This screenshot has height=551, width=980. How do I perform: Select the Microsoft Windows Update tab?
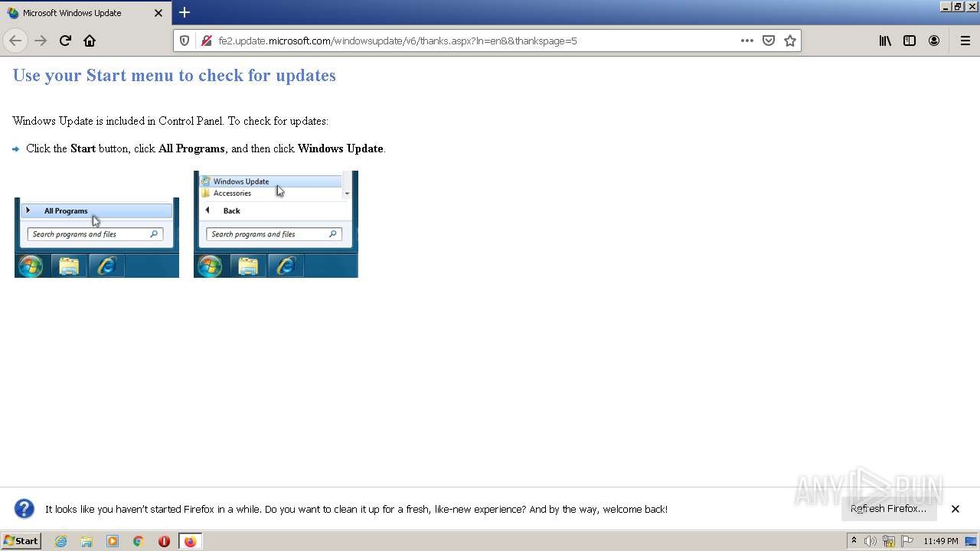click(x=84, y=13)
